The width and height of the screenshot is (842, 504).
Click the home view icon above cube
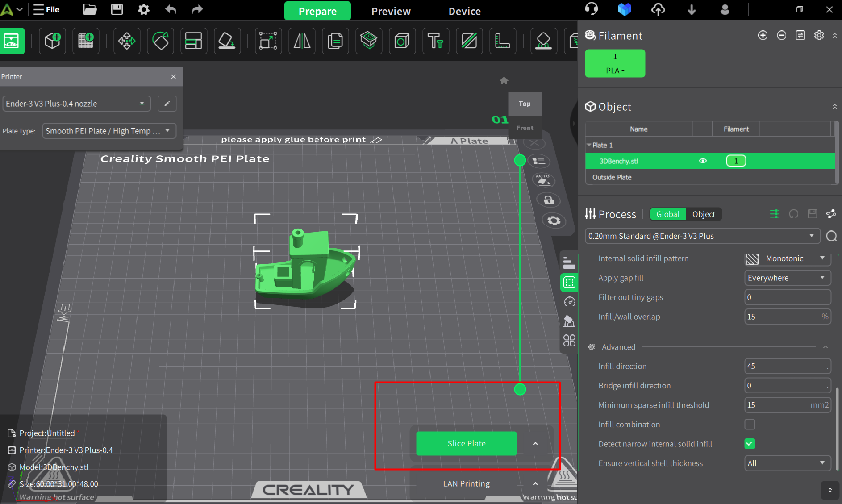504,80
